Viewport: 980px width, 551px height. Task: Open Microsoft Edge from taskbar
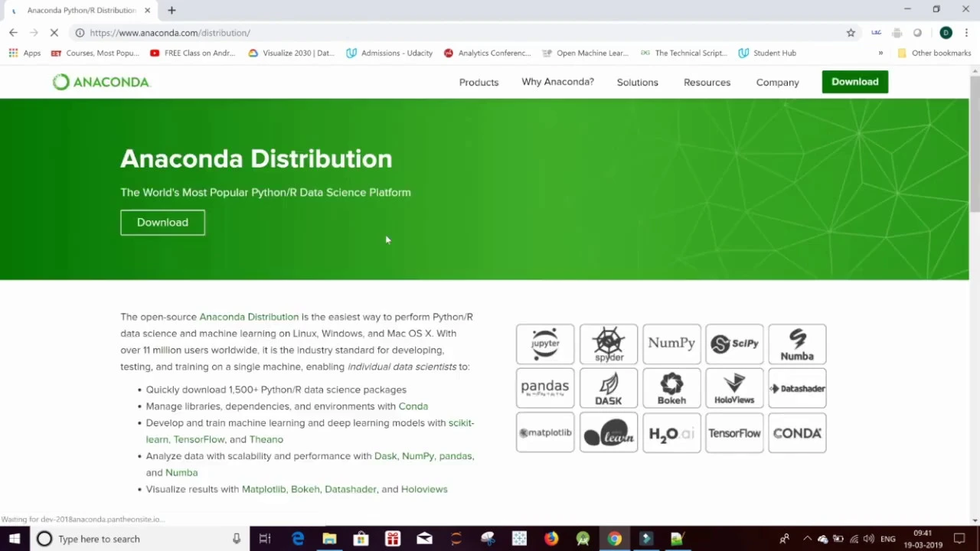pyautogui.click(x=297, y=539)
